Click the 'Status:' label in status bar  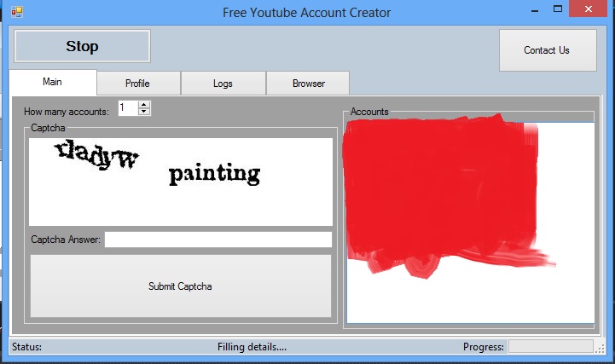pyautogui.click(x=26, y=347)
